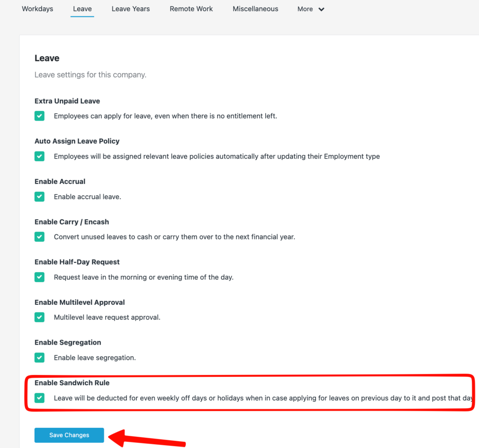Select the Leave tab

click(82, 9)
